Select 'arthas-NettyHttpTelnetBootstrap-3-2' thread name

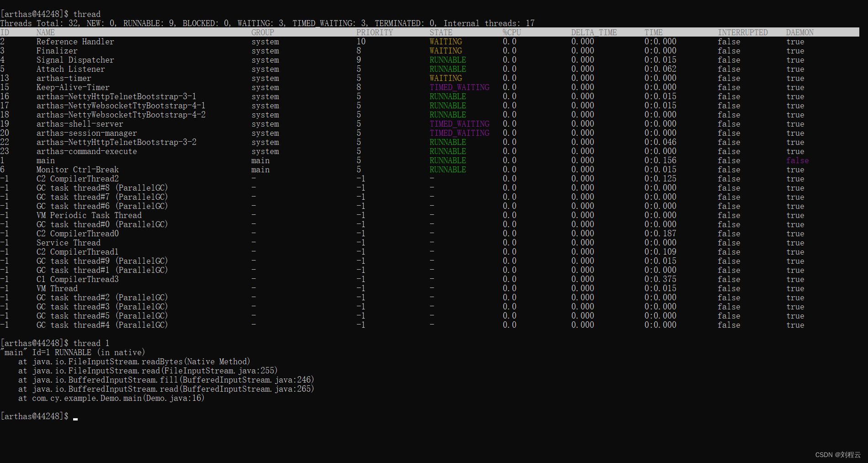click(117, 142)
